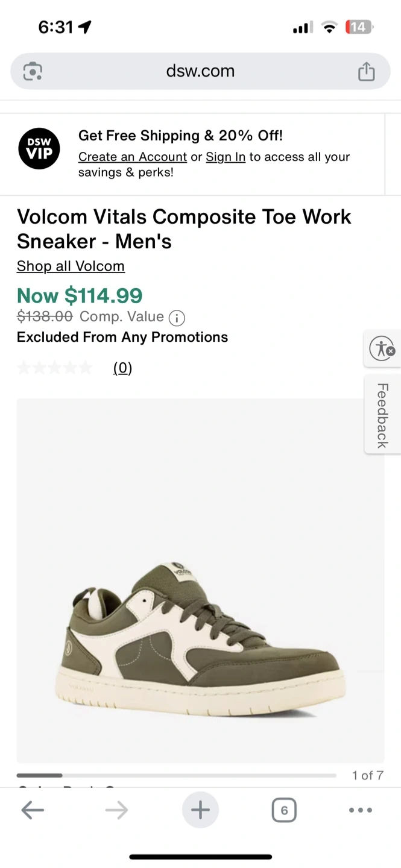
Task: Tap the DSW VIP logo badge
Action: click(x=39, y=149)
